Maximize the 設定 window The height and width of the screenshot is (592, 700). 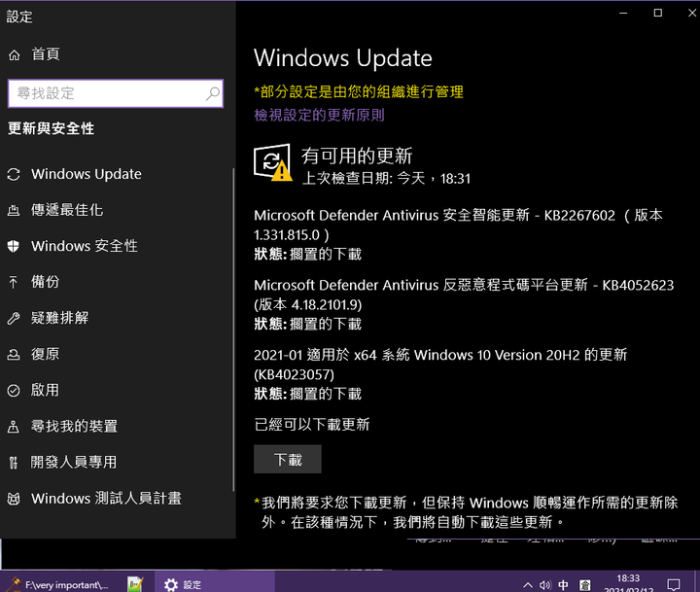[x=657, y=13]
